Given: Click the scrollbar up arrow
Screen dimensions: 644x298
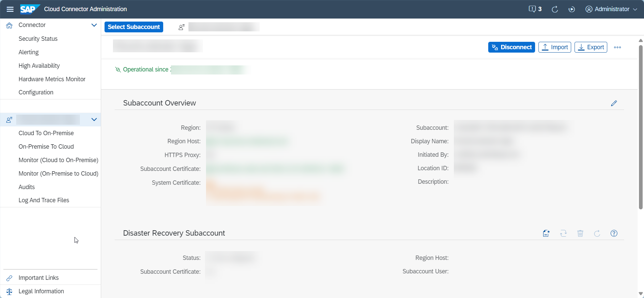Looking at the screenshot, I should click(641, 40).
